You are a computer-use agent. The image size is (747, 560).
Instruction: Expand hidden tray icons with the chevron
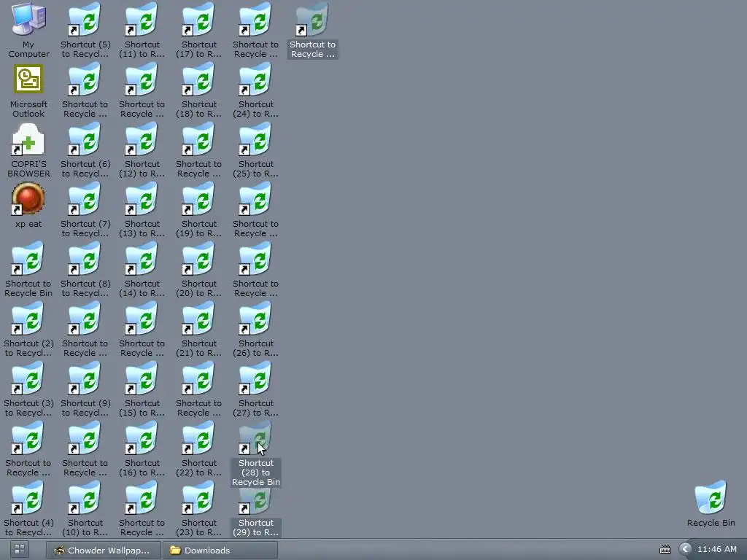click(684, 550)
